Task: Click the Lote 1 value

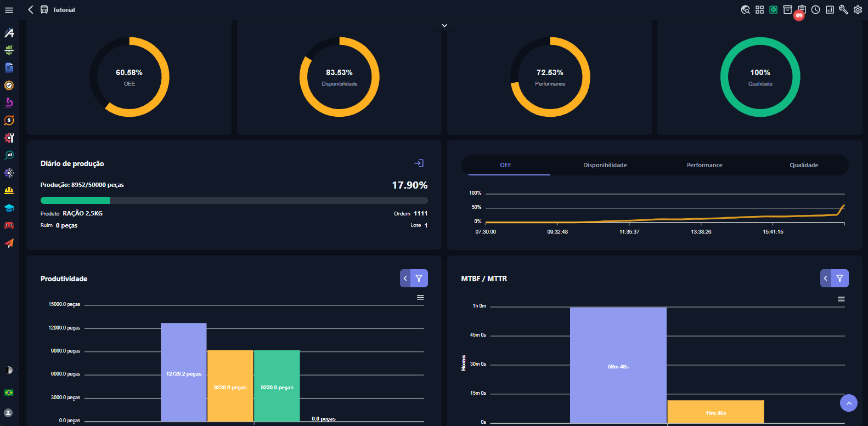Action: [426, 225]
